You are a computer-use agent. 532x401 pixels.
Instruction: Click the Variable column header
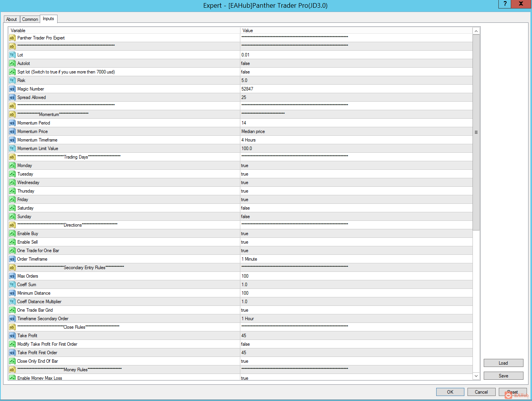coord(124,31)
